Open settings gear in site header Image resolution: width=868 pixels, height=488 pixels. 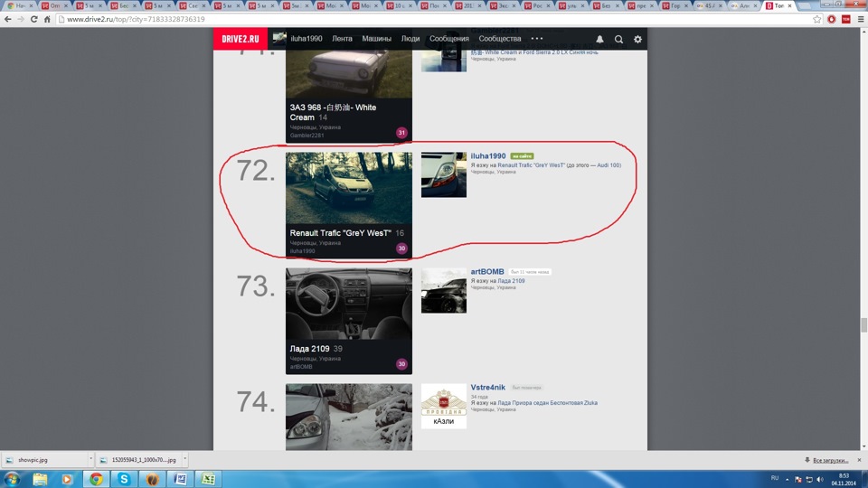pos(637,39)
